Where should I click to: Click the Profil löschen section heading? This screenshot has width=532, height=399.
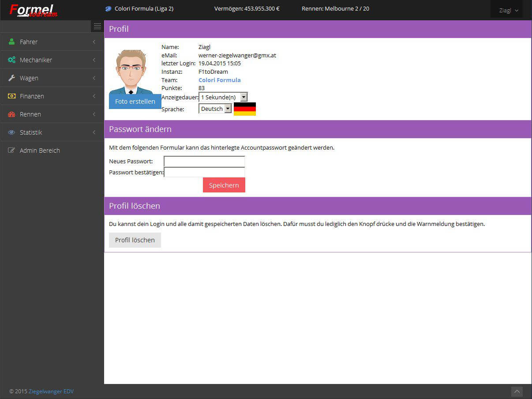pyautogui.click(x=135, y=206)
